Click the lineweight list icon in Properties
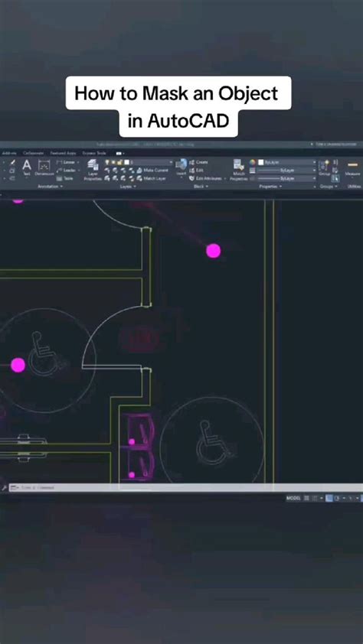 253,170
